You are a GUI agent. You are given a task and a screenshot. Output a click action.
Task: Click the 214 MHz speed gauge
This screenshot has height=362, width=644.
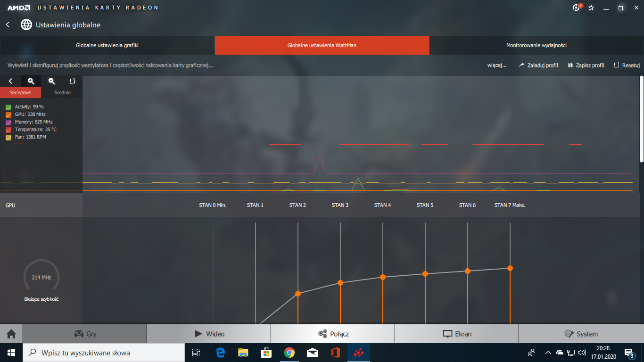coord(41,277)
